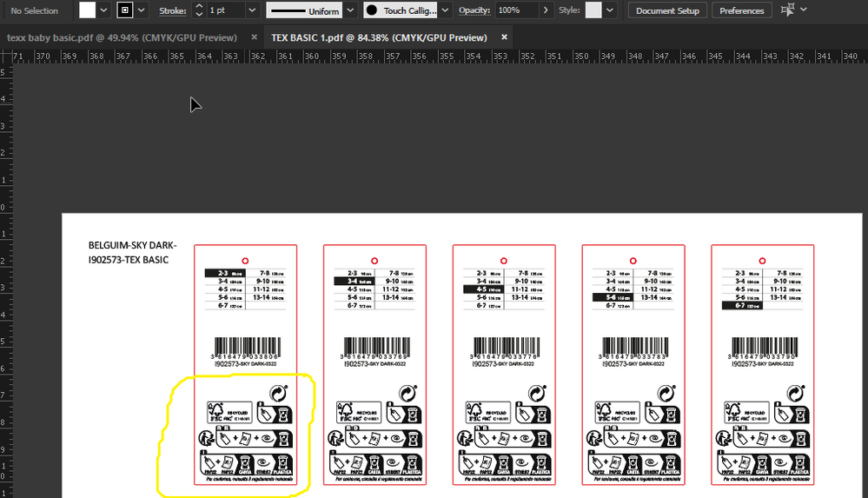The width and height of the screenshot is (868, 498).
Task: Close the texx baby basic.pdf tab
Action: click(x=254, y=37)
